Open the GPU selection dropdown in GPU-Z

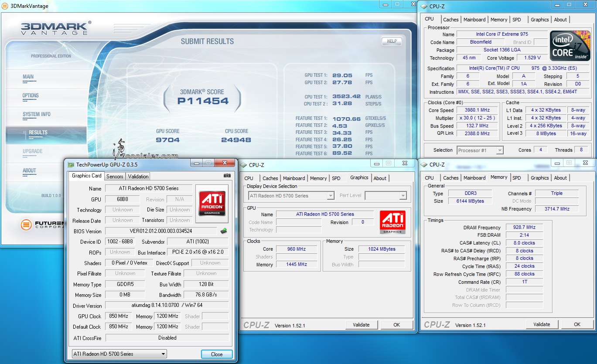[119, 354]
